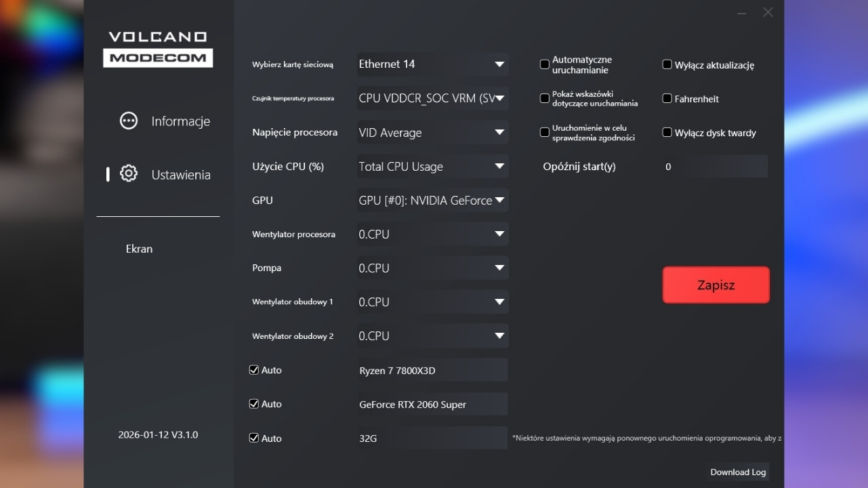Minimize the Volcano app window
Screen dimensions: 868x488
(x=742, y=13)
